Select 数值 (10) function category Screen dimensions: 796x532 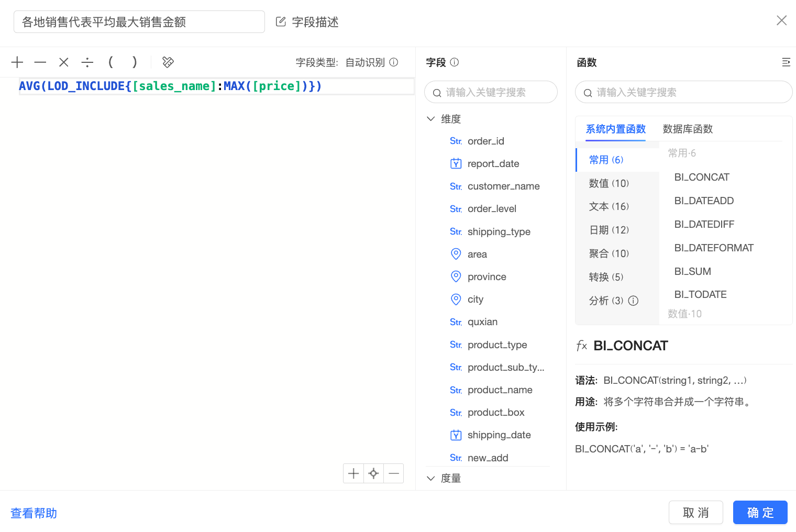[617, 183]
